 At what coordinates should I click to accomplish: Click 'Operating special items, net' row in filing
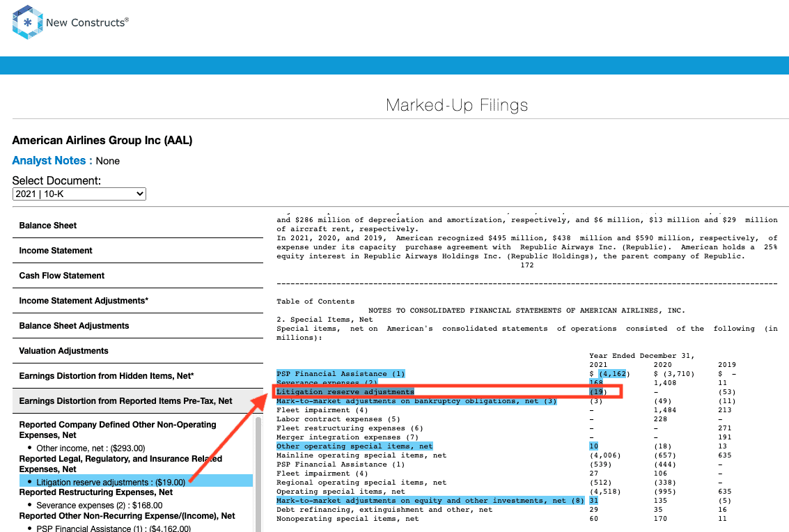[341, 492]
